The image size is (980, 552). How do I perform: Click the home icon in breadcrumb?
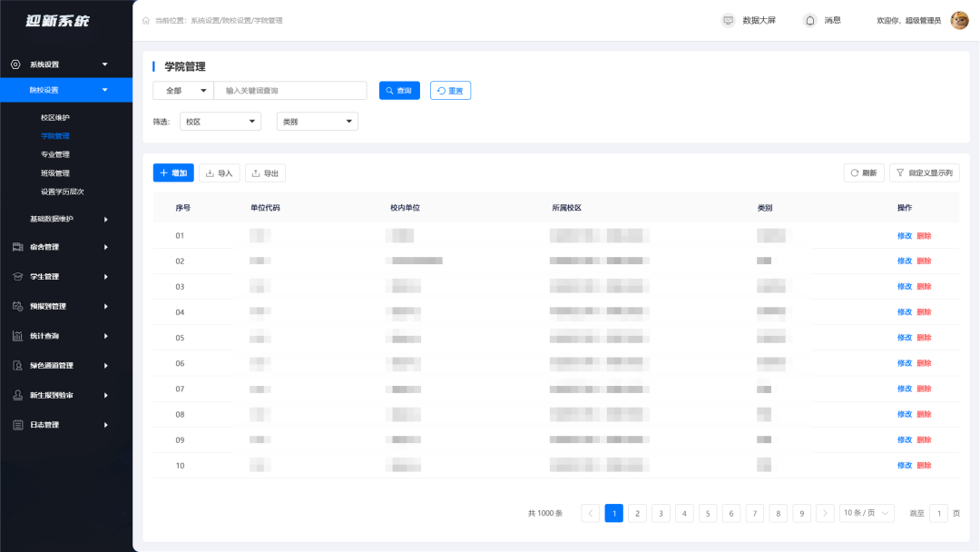point(145,21)
